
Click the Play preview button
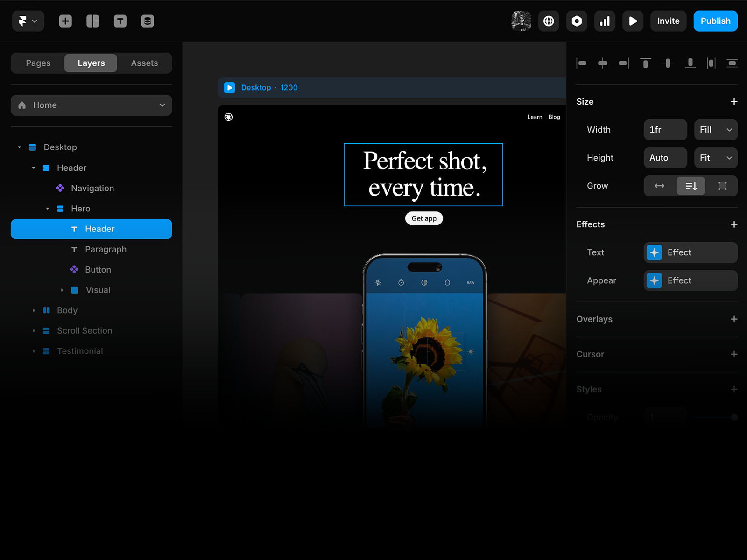pyautogui.click(x=633, y=21)
